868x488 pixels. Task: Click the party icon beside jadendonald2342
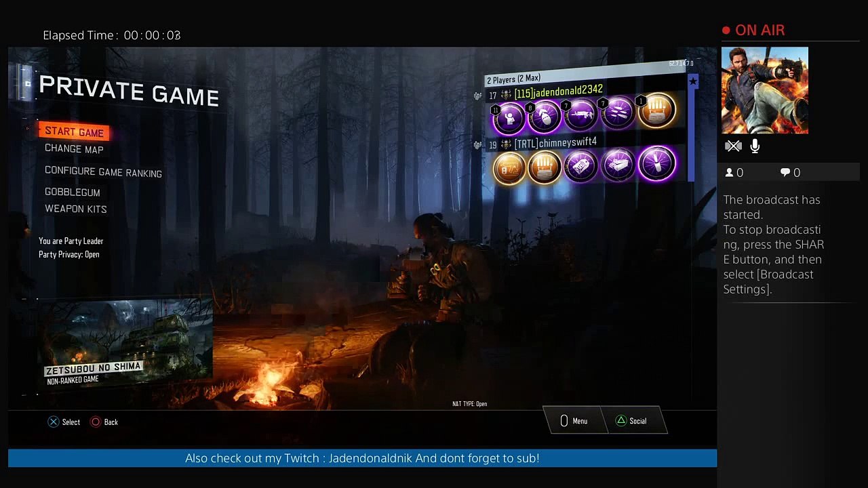(478, 96)
